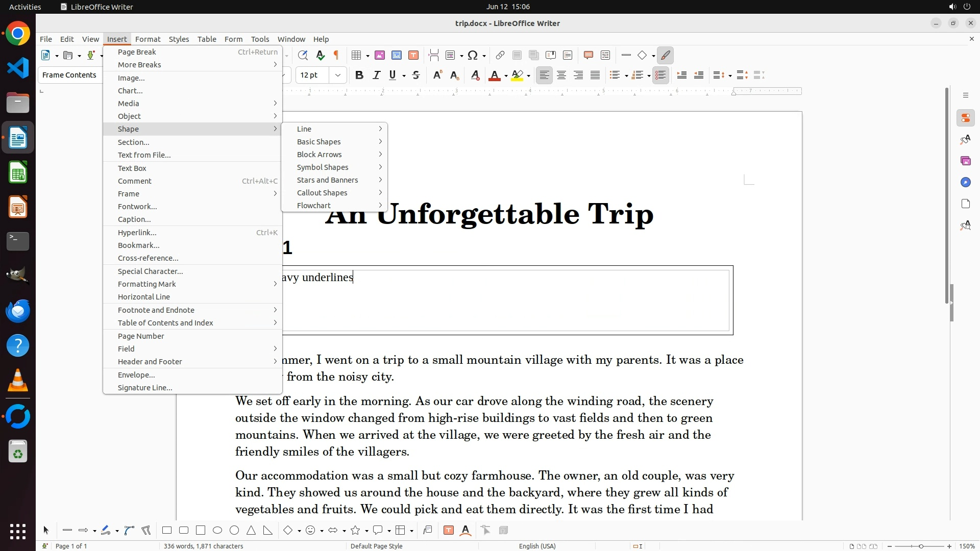Screen dimensions: 980x551
Task: Click the Insert Fontwork Text icon
Action: coord(465,531)
